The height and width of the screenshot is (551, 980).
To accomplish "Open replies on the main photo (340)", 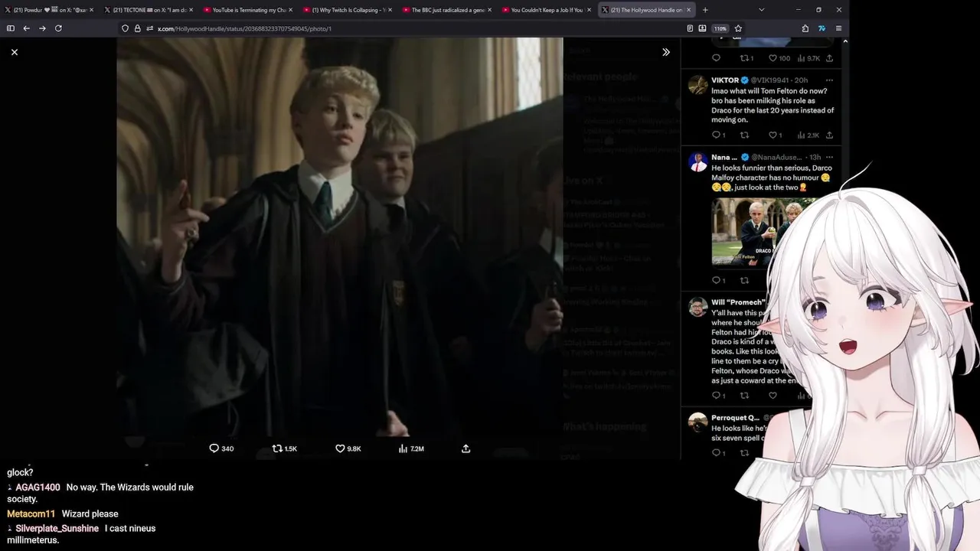I will pyautogui.click(x=221, y=448).
